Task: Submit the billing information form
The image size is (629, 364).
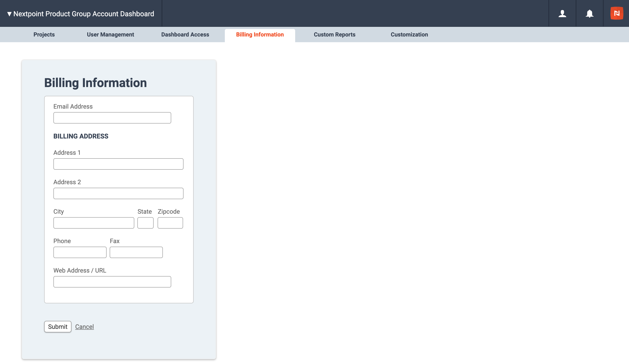Action: [58, 327]
